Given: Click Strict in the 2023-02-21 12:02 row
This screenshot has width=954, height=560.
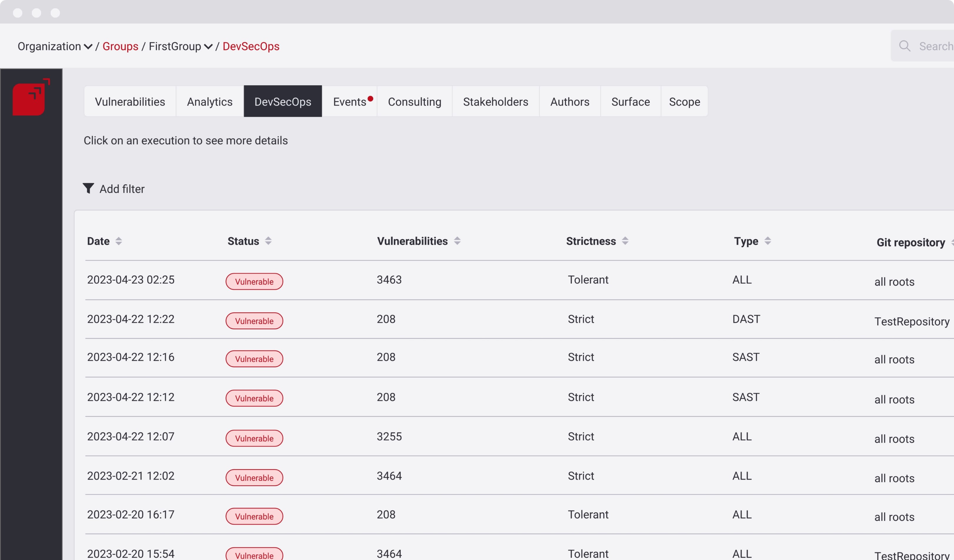Looking at the screenshot, I should click(x=581, y=476).
